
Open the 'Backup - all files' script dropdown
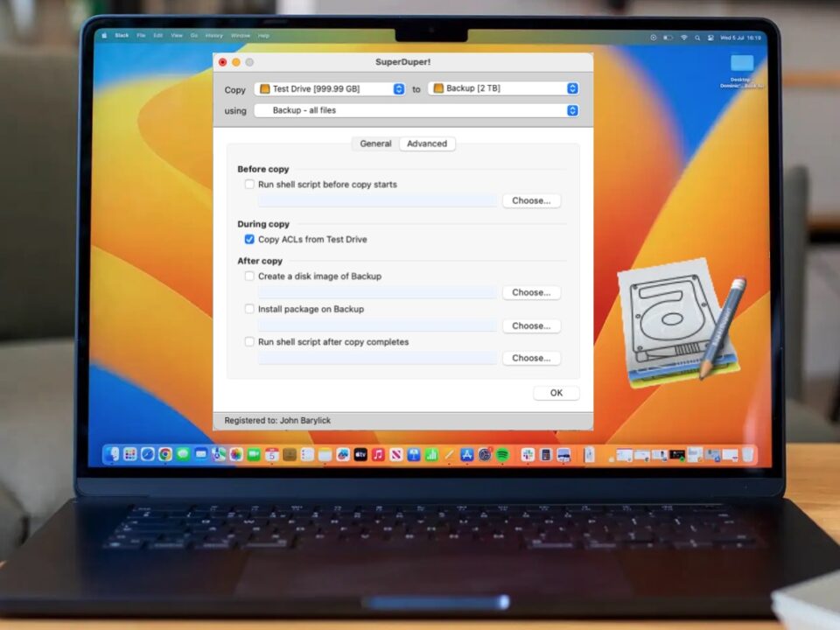(x=416, y=110)
